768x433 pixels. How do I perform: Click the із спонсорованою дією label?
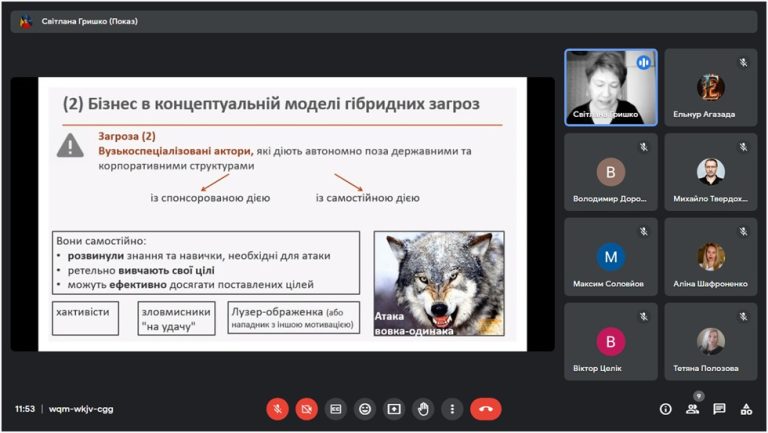coord(210,198)
